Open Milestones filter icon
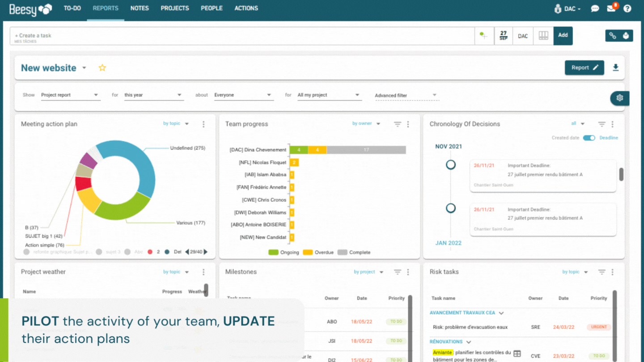 point(397,272)
